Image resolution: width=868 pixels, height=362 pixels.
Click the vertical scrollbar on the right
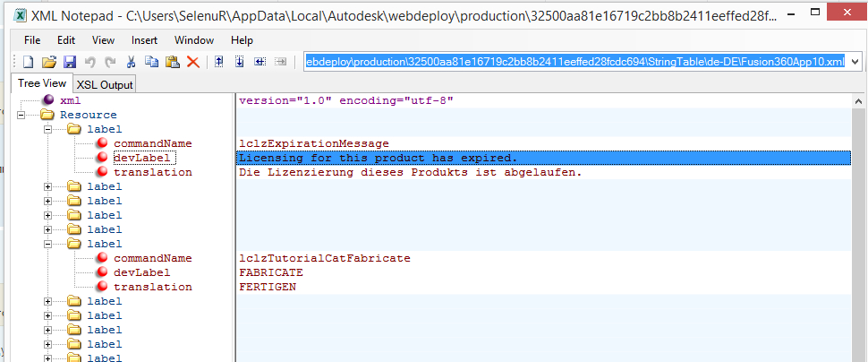pos(859,224)
